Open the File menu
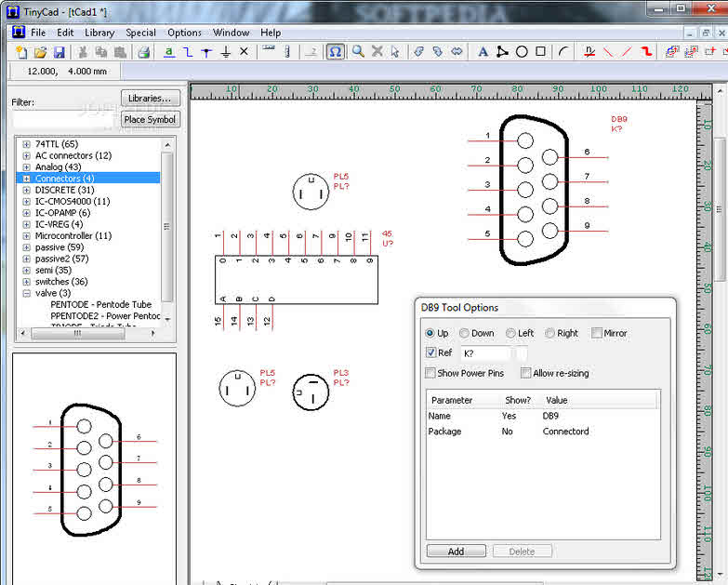The height and width of the screenshot is (585, 728). pos(38,33)
